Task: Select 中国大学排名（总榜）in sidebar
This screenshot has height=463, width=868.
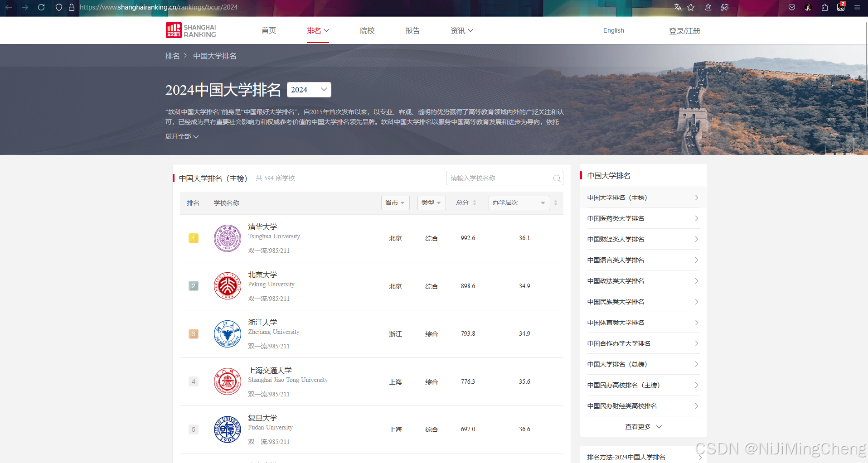Action: (x=643, y=364)
